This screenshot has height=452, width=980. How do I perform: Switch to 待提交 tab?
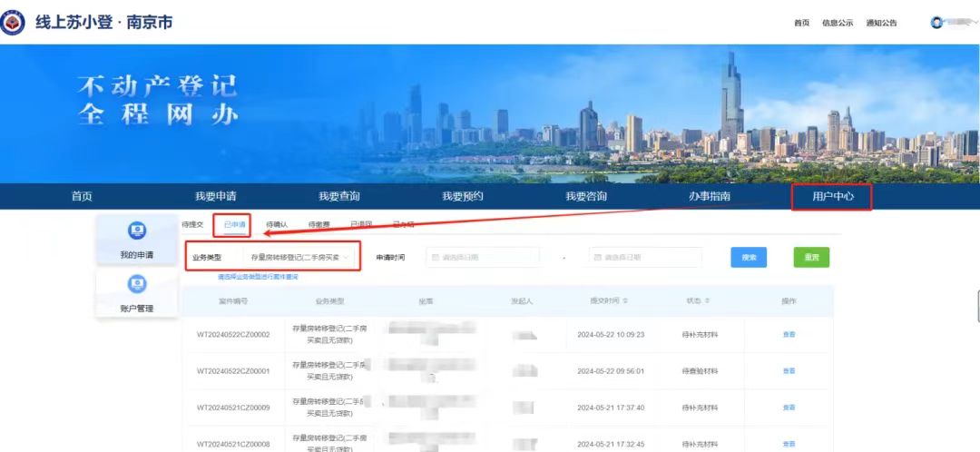coord(192,224)
